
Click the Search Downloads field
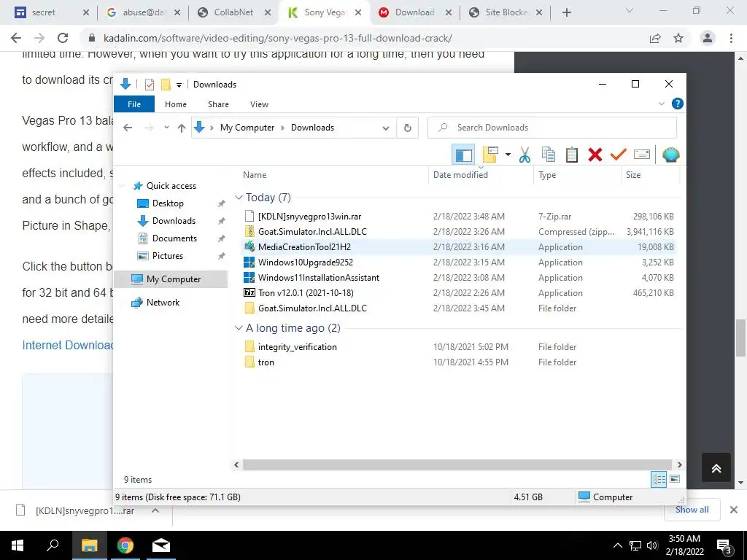tap(552, 128)
